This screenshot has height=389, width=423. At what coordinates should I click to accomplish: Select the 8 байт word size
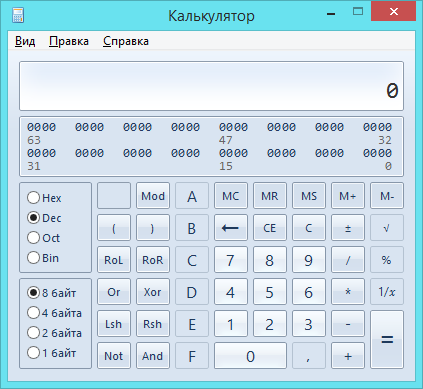click(51, 293)
